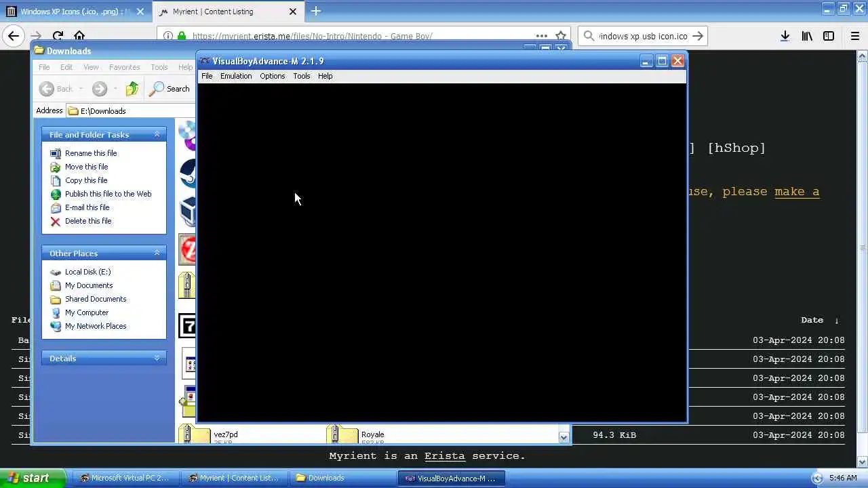Image resolution: width=868 pixels, height=488 pixels.
Task: Click search go arrow in browser
Action: click(x=698, y=36)
